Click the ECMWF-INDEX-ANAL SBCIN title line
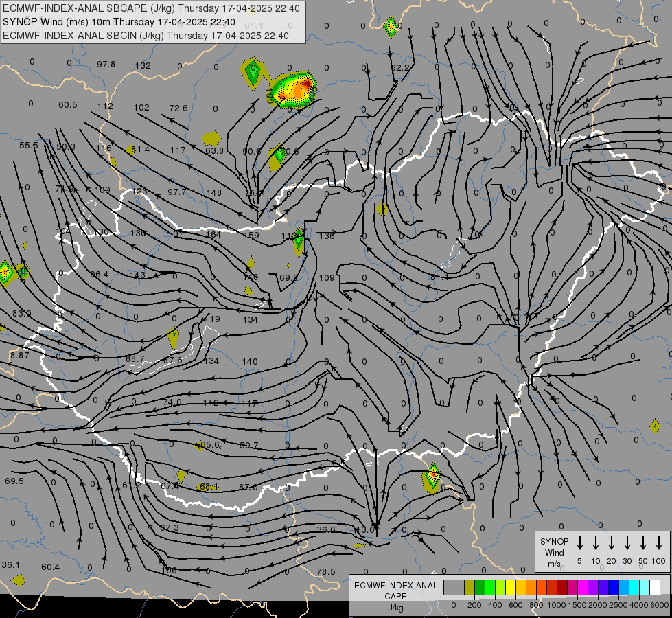This screenshot has width=672, height=618. (146, 36)
